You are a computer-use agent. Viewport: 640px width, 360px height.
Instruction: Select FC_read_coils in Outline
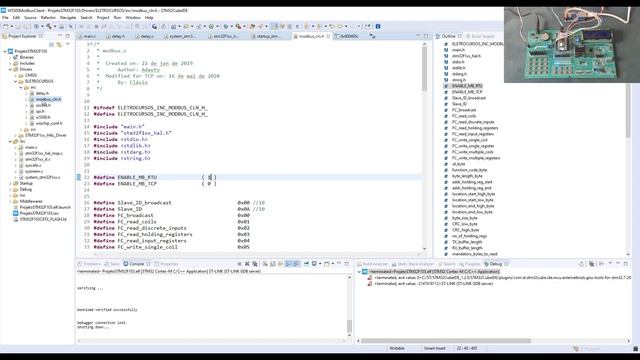pyautogui.click(x=464, y=116)
